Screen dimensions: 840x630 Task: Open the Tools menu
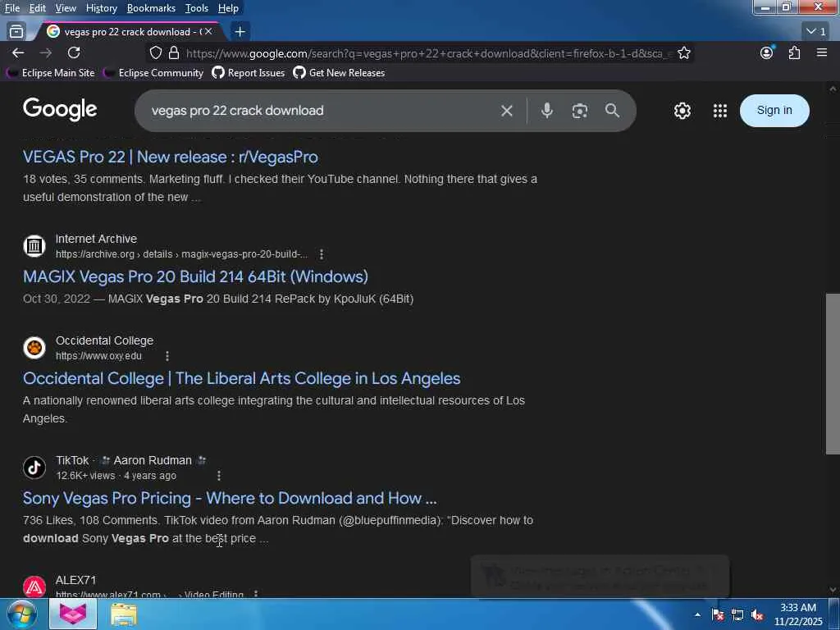pos(197,8)
